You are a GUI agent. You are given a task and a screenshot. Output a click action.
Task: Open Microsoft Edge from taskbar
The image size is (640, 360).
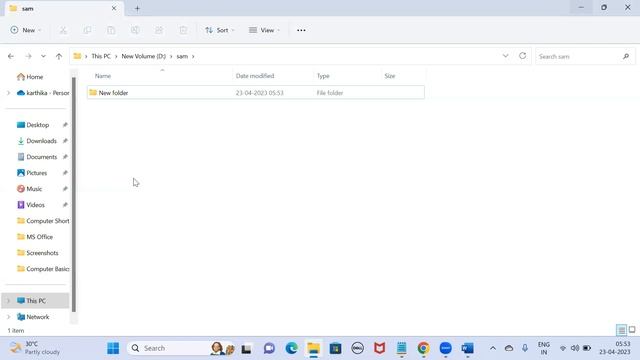[x=291, y=348]
